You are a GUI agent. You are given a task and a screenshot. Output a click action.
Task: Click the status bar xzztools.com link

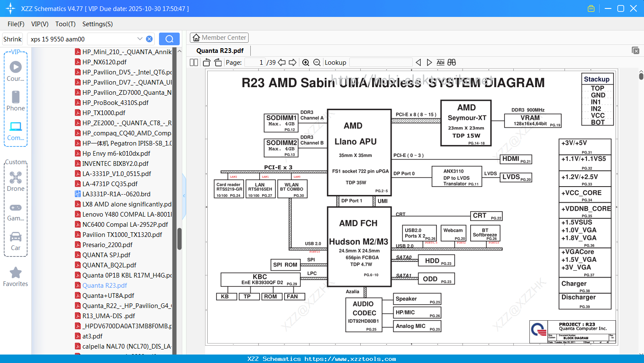(x=350, y=359)
